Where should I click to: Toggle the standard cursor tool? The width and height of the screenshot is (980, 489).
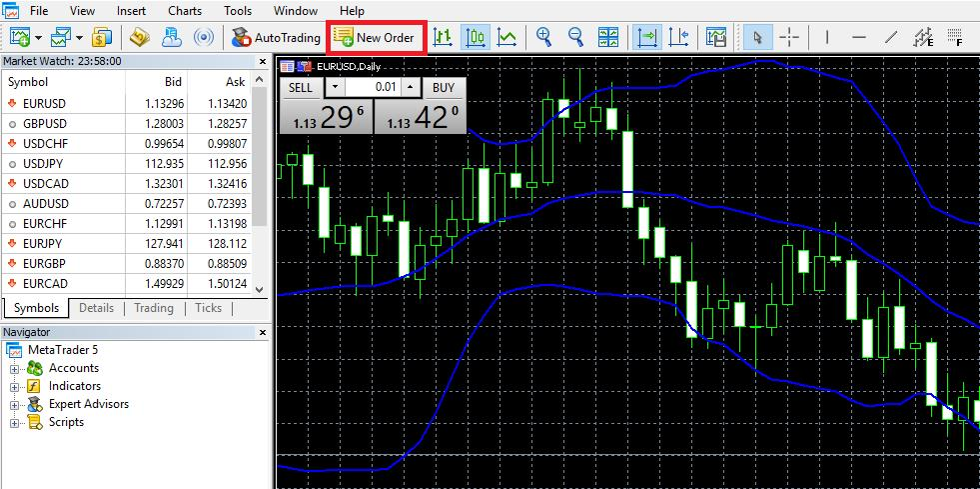[x=757, y=38]
